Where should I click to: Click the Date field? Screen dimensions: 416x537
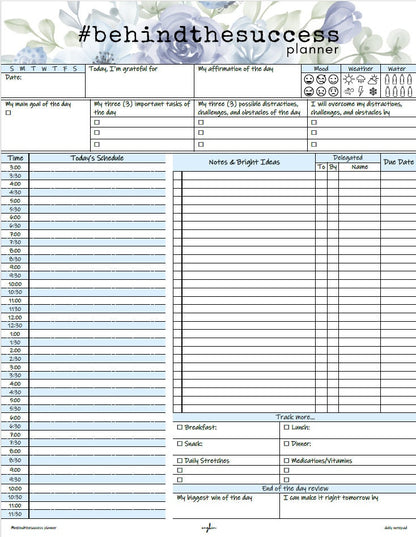(43, 85)
